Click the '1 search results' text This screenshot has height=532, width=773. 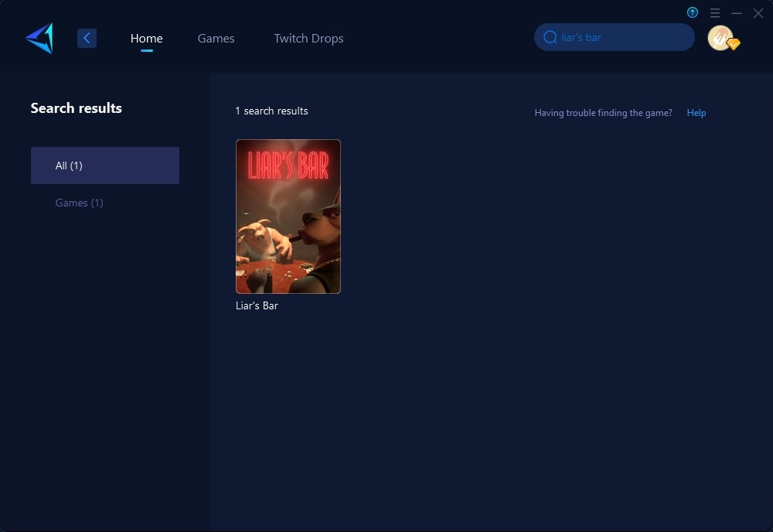(271, 111)
